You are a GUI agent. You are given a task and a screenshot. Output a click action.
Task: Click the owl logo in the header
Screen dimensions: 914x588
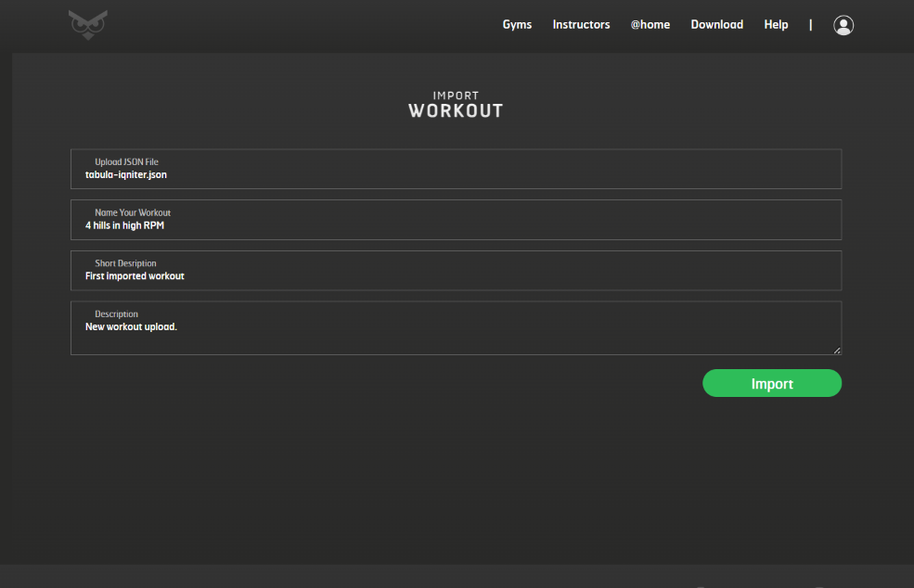88,25
